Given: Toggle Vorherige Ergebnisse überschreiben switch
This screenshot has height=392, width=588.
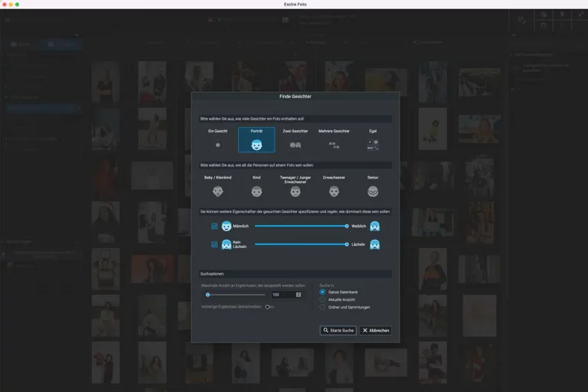Looking at the screenshot, I should tap(269, 306).
